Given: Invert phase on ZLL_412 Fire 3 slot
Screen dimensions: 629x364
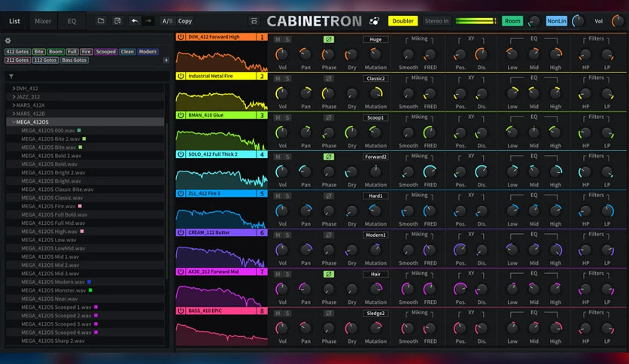Looking at the screenshot, I should click(x=329, y=196).
